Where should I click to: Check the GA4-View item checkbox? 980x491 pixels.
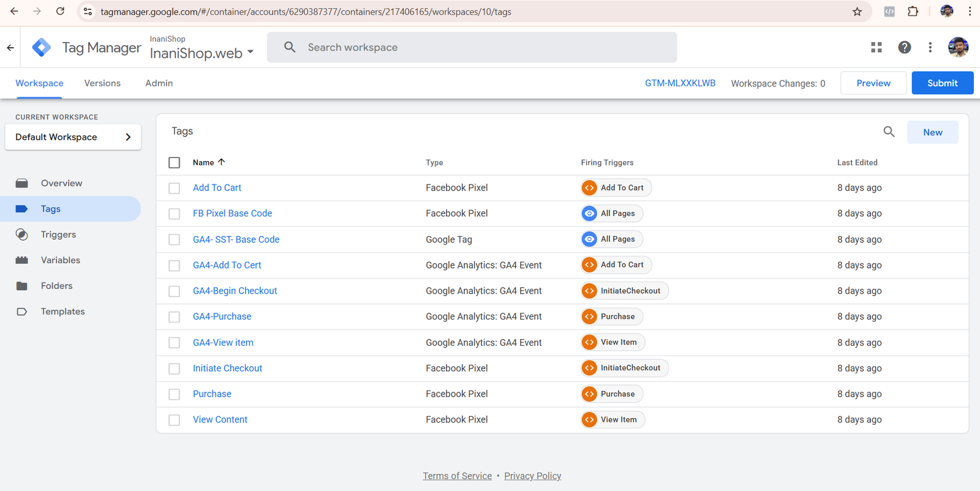[x=175, y=343]
